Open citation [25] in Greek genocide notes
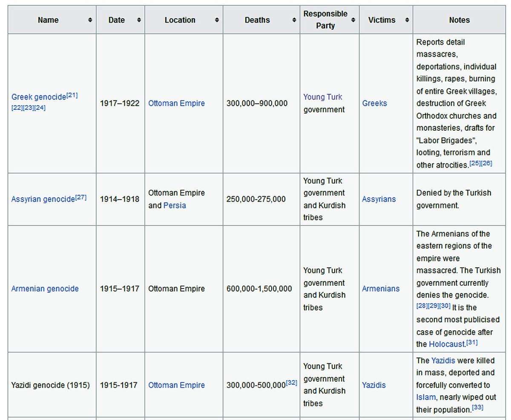Viewport: 511px width, 420px height. pyautogui.click(x=475, y=163)
